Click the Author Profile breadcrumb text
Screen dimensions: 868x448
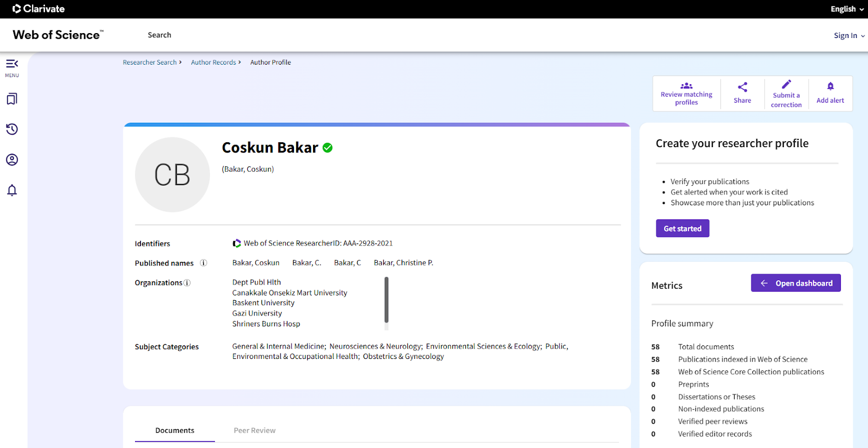(271, 62)
